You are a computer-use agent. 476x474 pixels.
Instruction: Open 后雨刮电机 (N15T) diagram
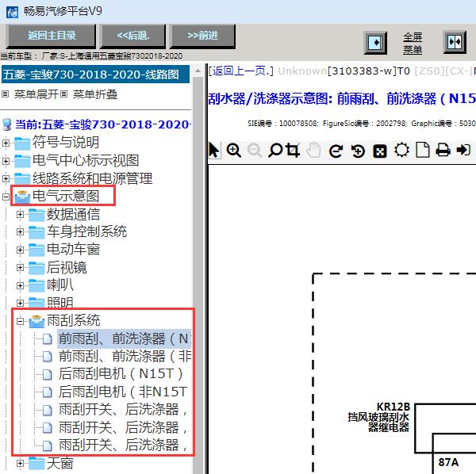(121, 373)
